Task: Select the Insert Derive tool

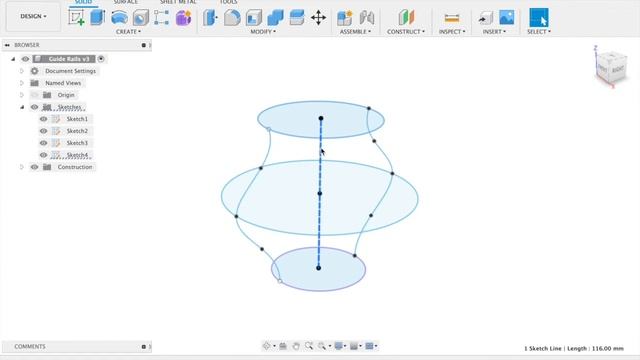Action: [x=485, y=18]
